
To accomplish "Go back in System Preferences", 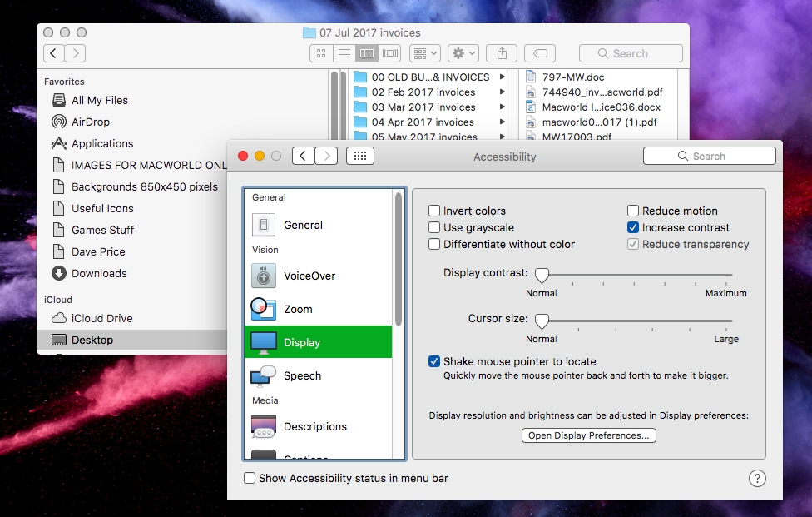I will pyautogui.click(x=304, y=156).
